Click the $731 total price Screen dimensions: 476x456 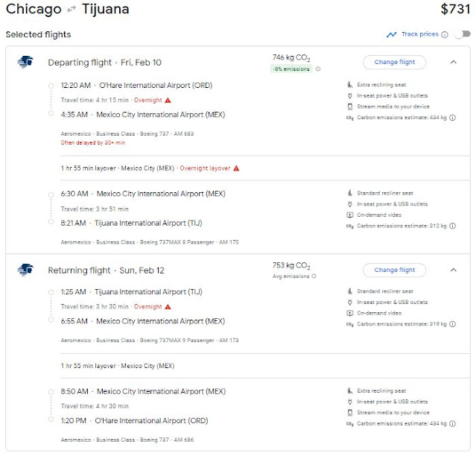(x=454, y=10)
